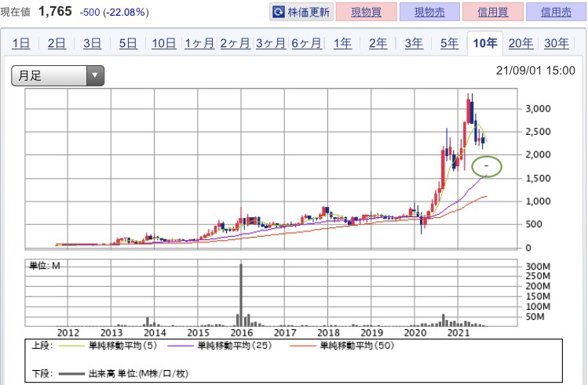Switch chart range to 2ヶ月
Image resolution: width=588 pixels, height=385 pixels.
click(236, 43)
